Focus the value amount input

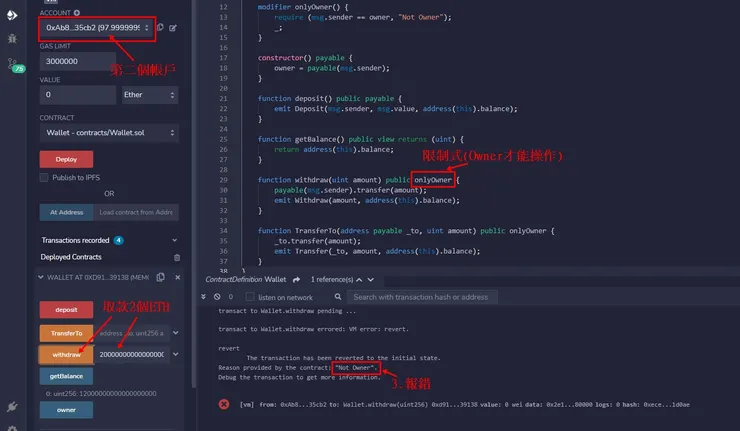pyautogui.click(x=78, y=95)
